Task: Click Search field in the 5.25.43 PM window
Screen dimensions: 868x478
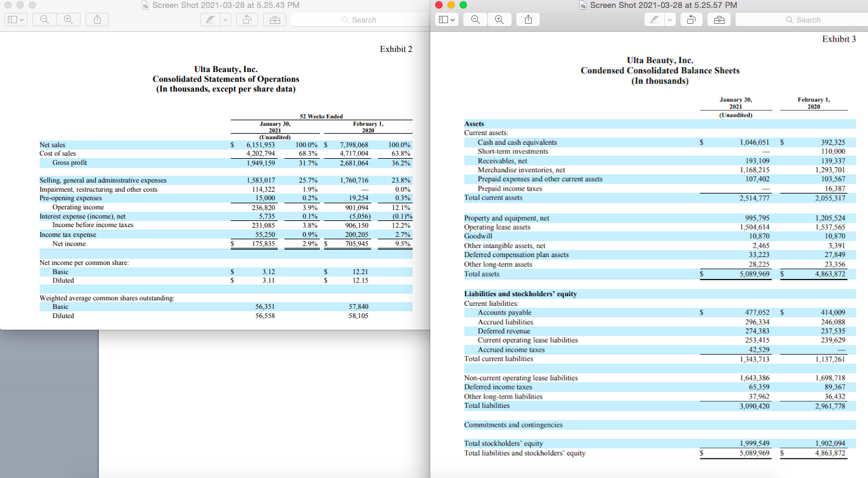Action: tap(360, 20)
